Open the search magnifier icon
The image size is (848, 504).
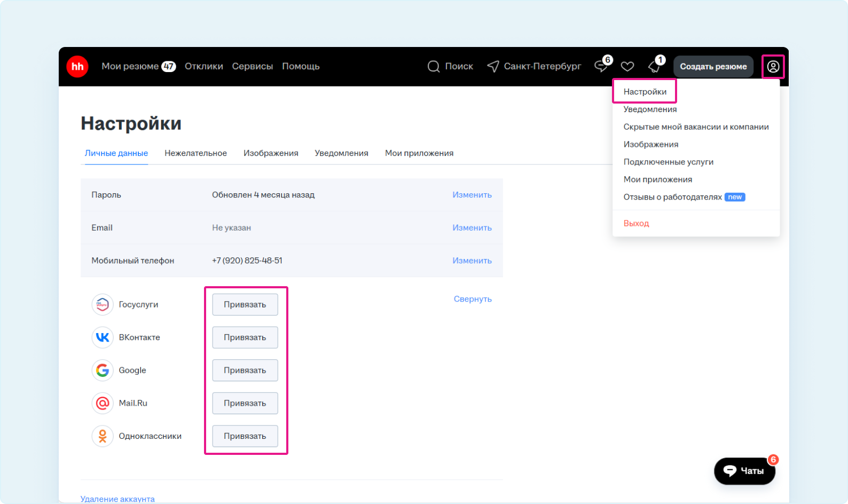[434, 66]
